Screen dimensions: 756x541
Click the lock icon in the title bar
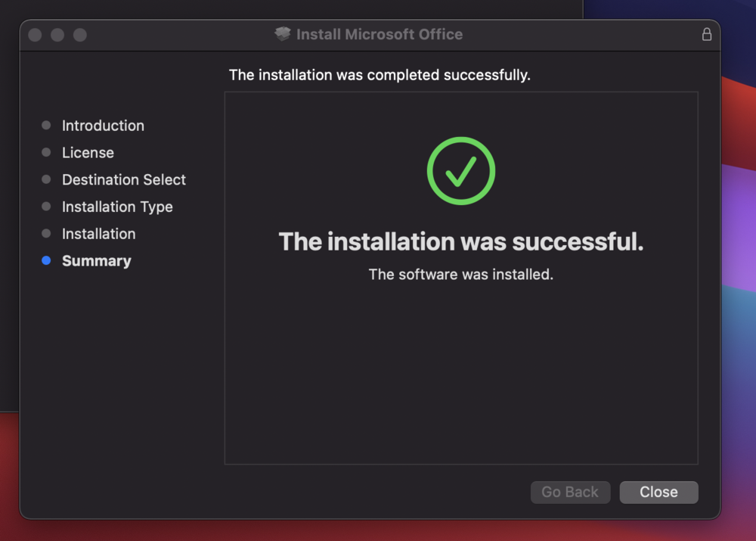[x=707, y=34]
